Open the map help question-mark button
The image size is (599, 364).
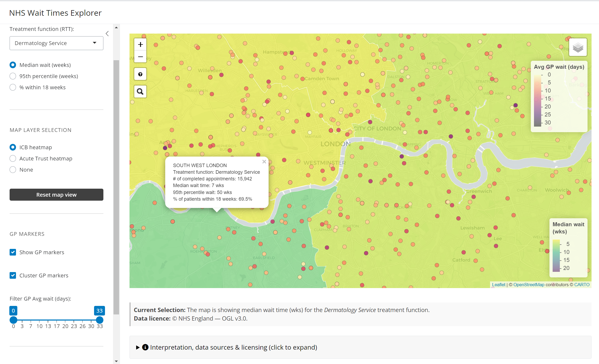[x=140, y=74]
